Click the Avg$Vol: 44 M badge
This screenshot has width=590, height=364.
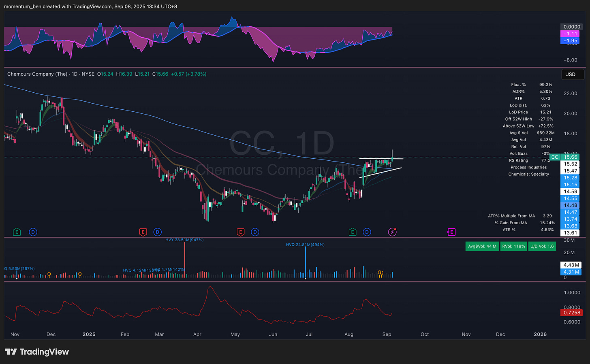tap(482, 246)
